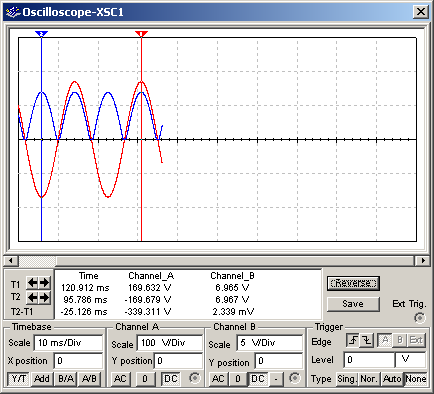This screenshot has width=434, height=394.
Task: Switch display mode to B/A
Action: [66, 379]
